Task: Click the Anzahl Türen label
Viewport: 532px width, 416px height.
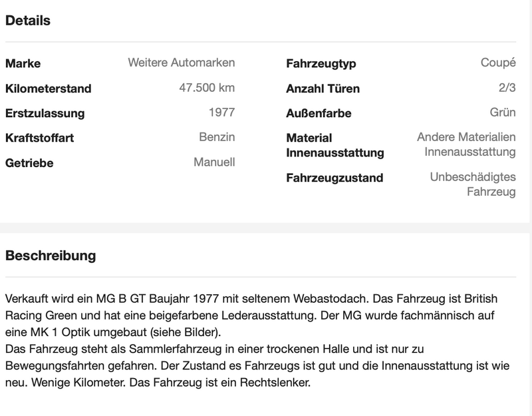Action: point(323,89)
